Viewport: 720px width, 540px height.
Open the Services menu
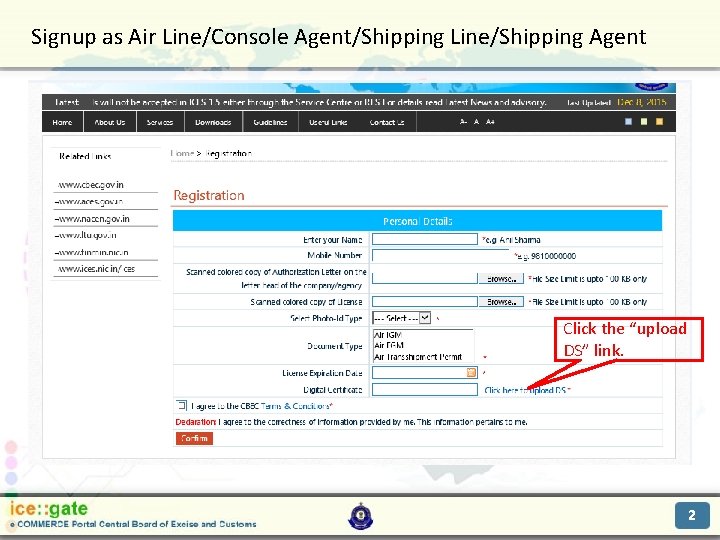coord(160,122)
